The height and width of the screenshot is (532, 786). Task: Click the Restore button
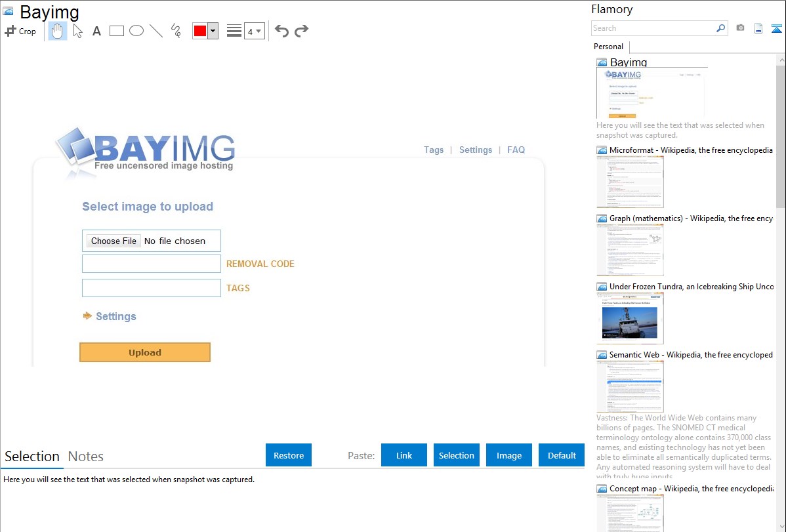pyautogui.click(x=289, y=455)
